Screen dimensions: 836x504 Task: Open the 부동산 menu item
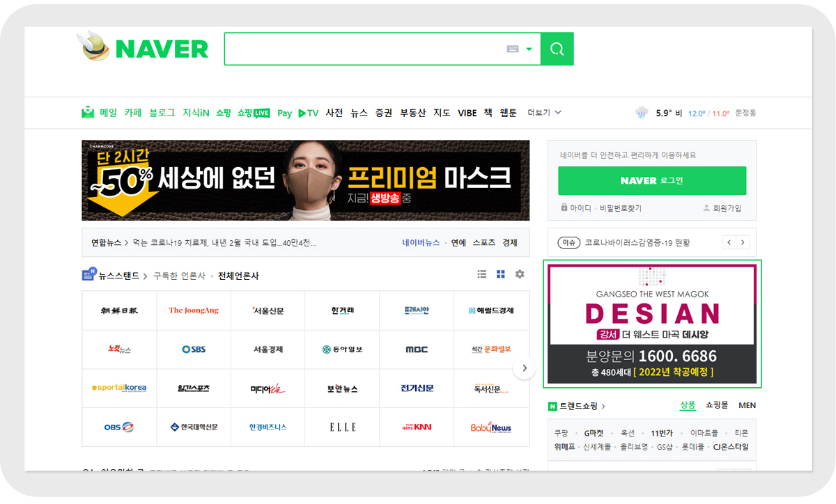[x=412, y=113]
